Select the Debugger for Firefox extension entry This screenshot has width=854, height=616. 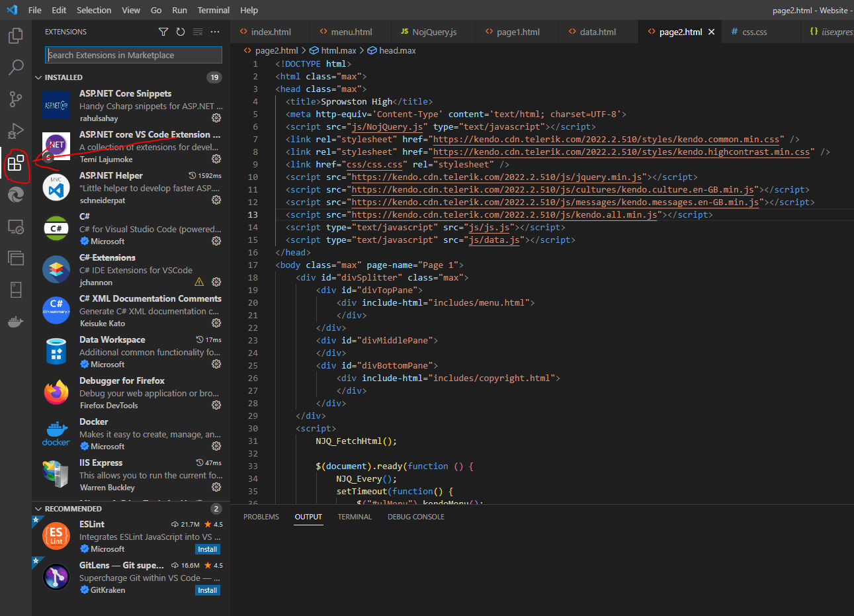coord(130,393)
